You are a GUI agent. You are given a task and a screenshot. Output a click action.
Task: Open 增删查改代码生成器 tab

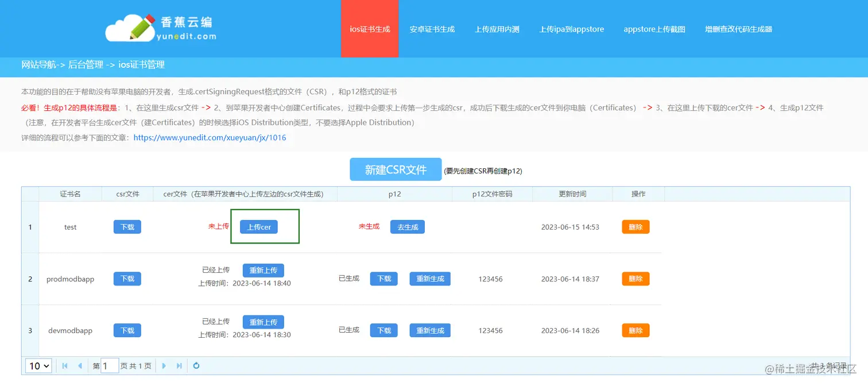coord(738,29)
